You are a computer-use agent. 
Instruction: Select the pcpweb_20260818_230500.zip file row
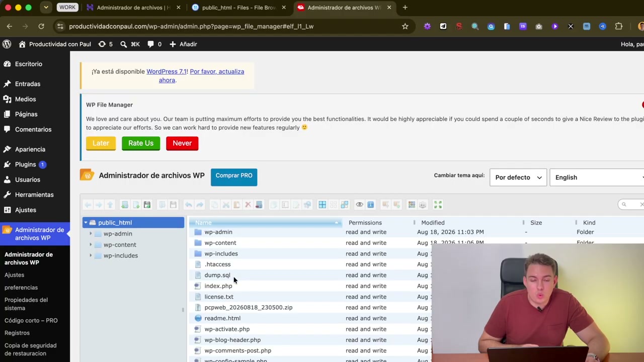310,307
